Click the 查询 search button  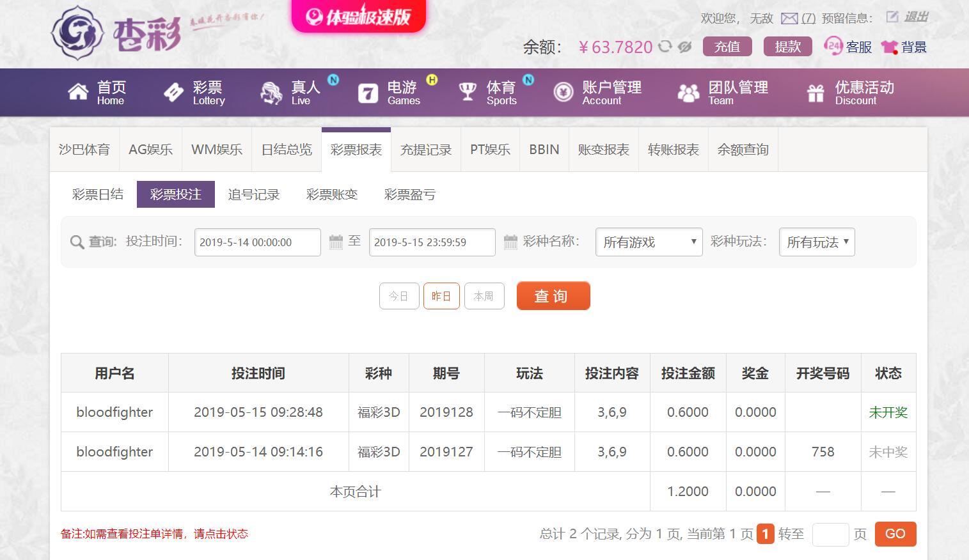click(553, 296)
